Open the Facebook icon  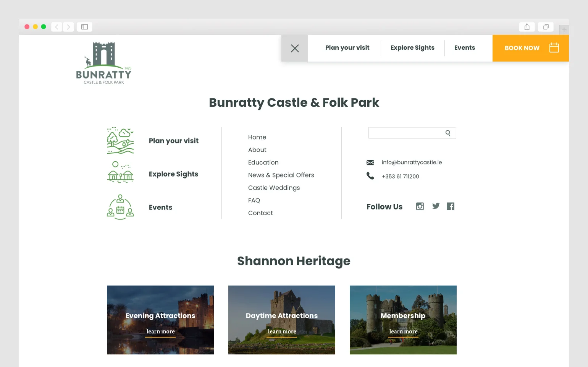451,206
